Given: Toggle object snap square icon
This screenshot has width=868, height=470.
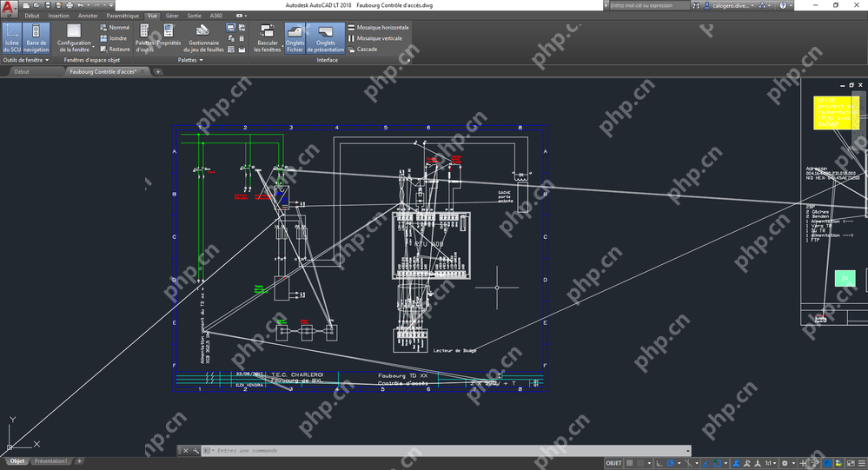Looking at the screenshot, I should [x=718, y=463].
